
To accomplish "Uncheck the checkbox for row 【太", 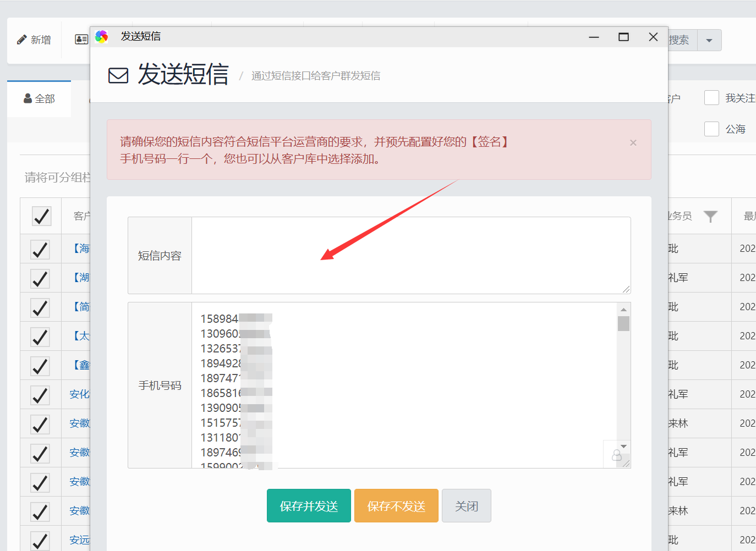I will (x=40, y=337).
